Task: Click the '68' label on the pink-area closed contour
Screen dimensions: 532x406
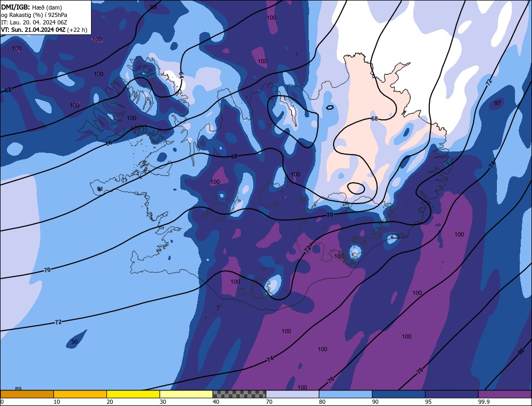Action: (375, 119)
